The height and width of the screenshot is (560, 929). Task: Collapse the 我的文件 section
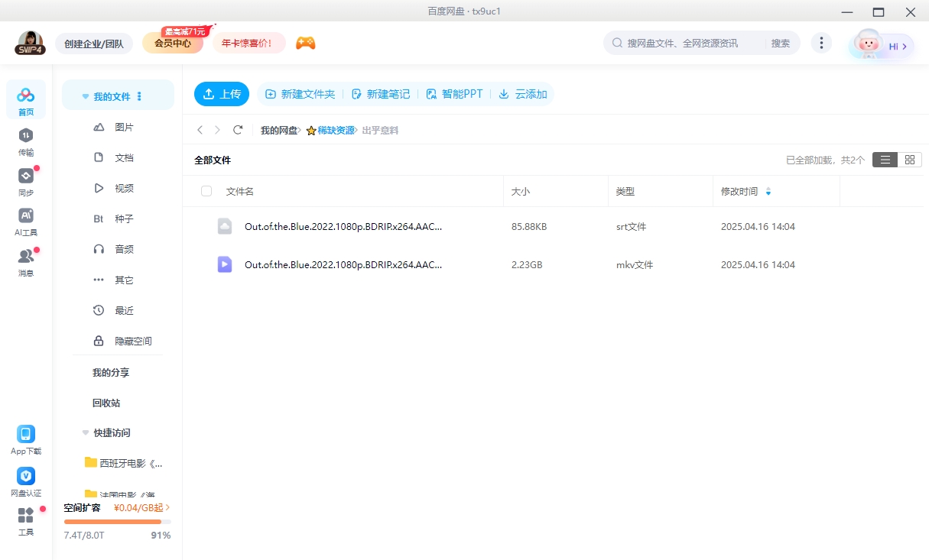click(85, 95)
